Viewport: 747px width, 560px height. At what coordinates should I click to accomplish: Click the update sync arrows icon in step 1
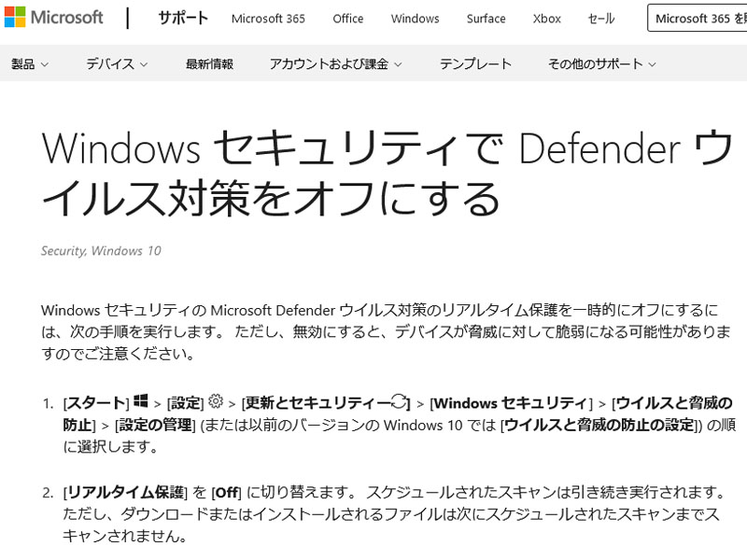tap(400, 401)
